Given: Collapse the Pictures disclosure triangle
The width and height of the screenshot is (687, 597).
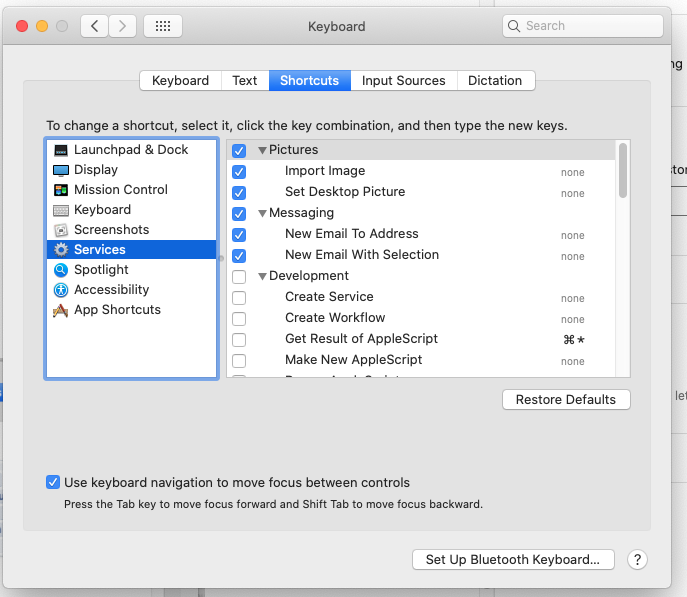Looking at the screenshot, I should (262, 151).
